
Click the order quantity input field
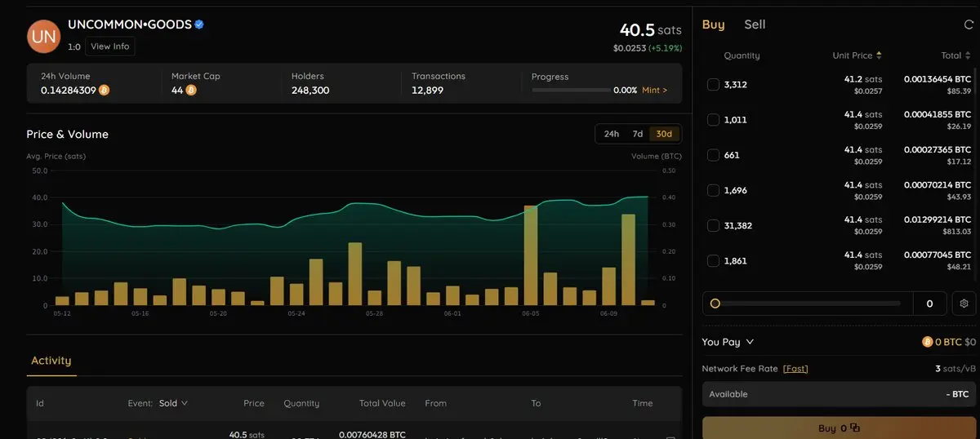coord(929,304)
